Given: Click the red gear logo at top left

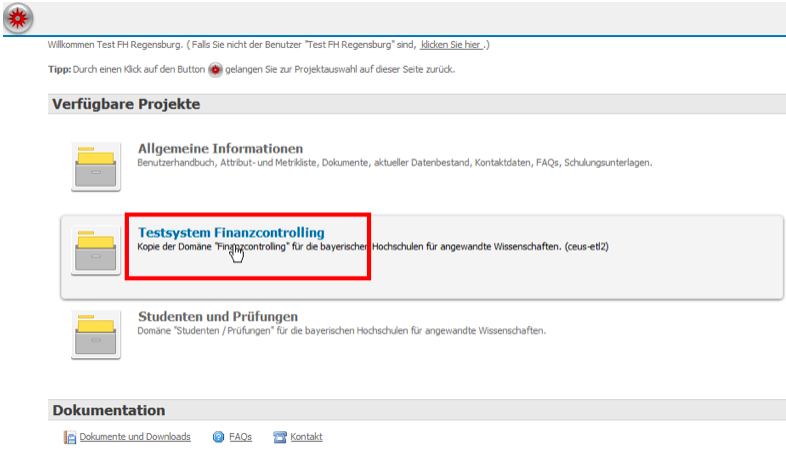Looking at the screenshot, I should [x=19, y=17].
